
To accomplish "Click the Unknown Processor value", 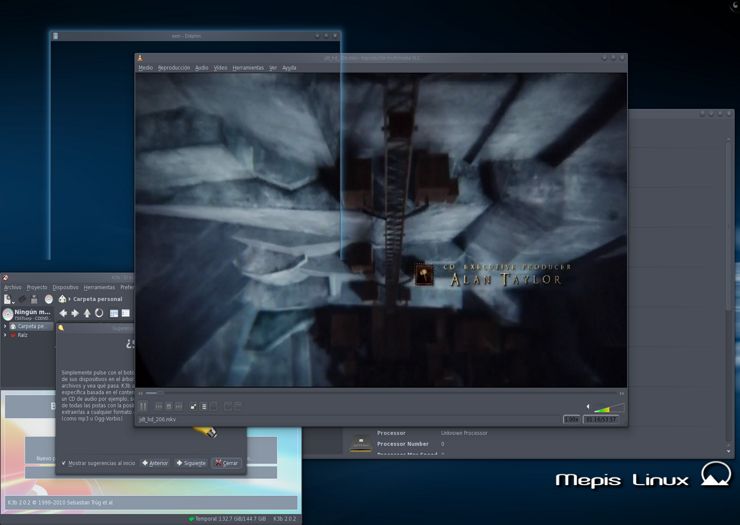I will [464, 433].
